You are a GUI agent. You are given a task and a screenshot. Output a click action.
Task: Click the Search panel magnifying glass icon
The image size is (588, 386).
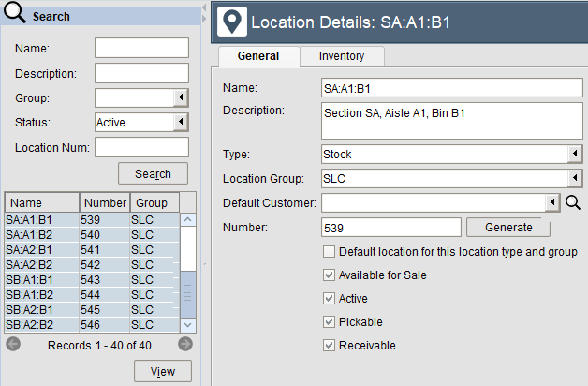16,15
